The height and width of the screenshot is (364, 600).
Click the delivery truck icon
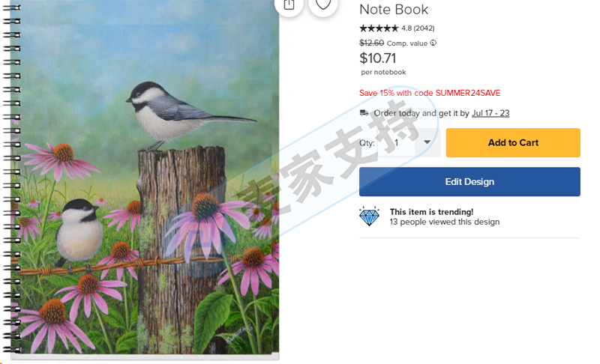point(364,113)
